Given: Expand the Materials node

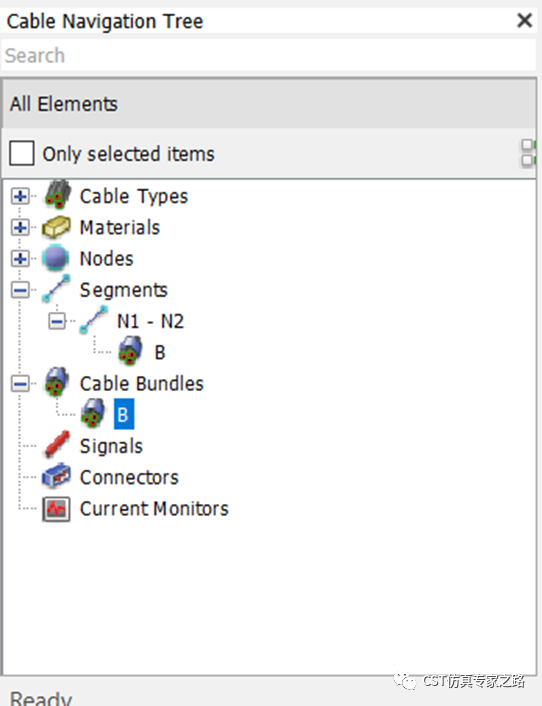Looking at the screenshot, I should pos(20,227).
